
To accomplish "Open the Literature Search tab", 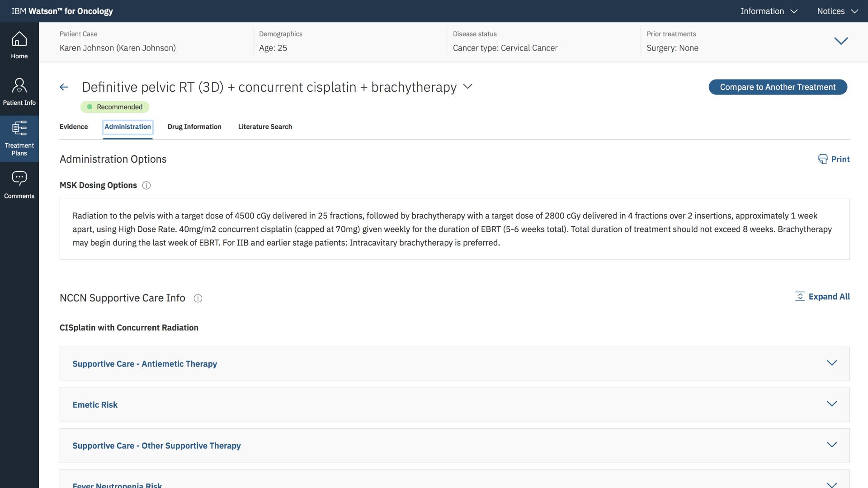I will click(265, 127).
